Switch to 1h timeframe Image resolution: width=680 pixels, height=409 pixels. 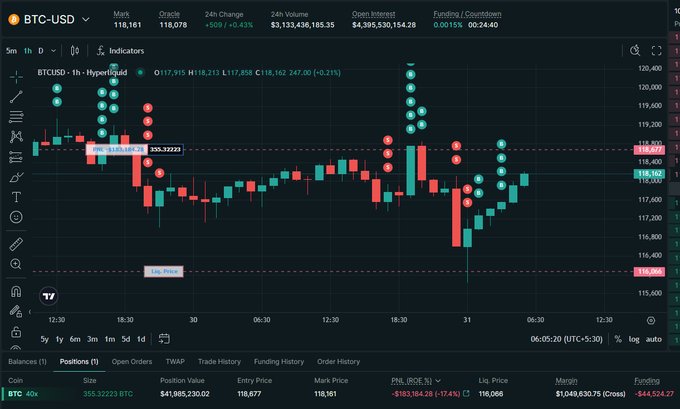point(28,51)
